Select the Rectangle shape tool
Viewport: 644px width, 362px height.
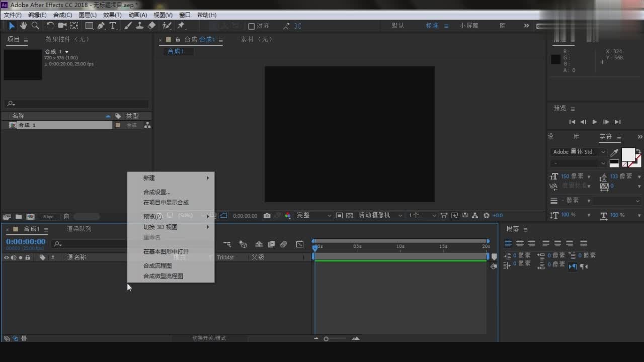click(89, 26)
